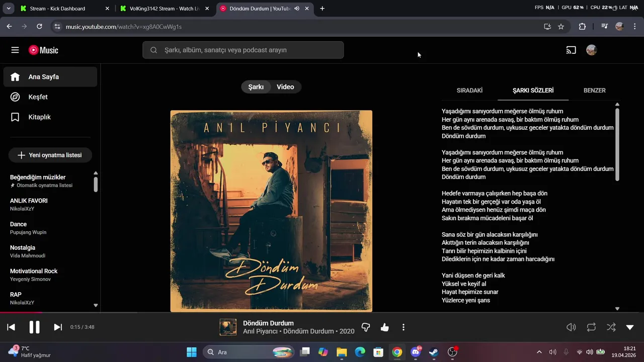Image resolution: width=644 pixels, height=362 pixels.
Task: Click the Cast to device icon
Action: point(571,50)
